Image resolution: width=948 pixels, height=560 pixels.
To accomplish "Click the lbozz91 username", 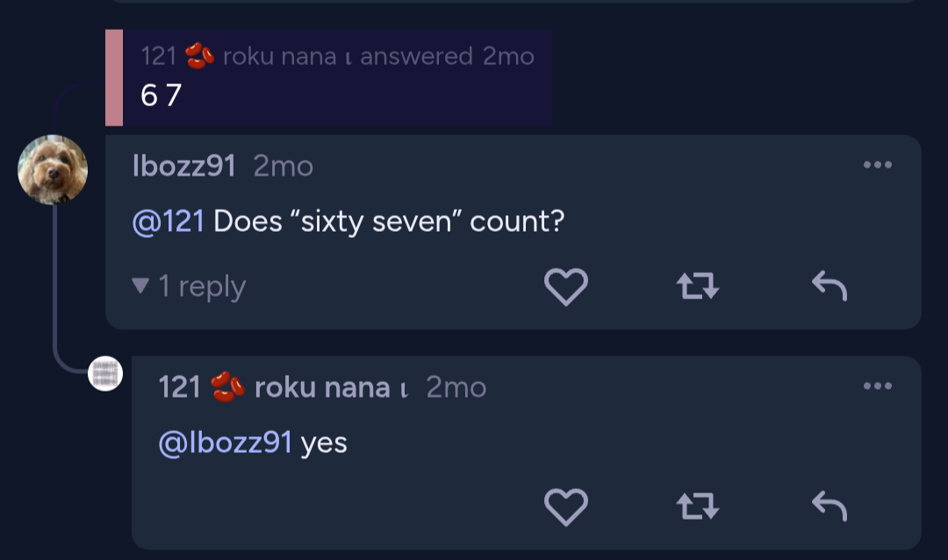I will tap(183, 166).
